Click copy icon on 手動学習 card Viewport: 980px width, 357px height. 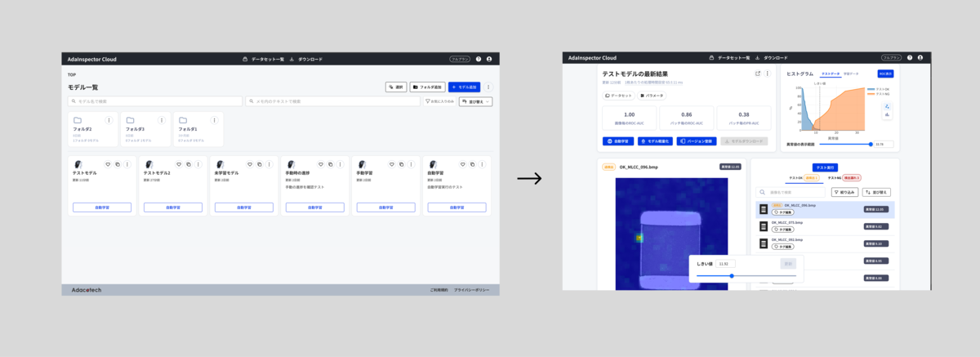pos(402,164)
